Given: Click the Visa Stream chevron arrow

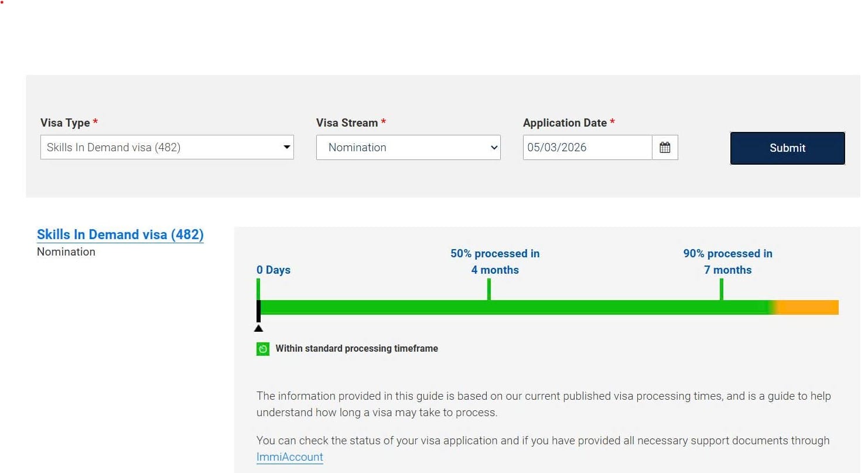Looking at the screenshot, I should (493, 148).
